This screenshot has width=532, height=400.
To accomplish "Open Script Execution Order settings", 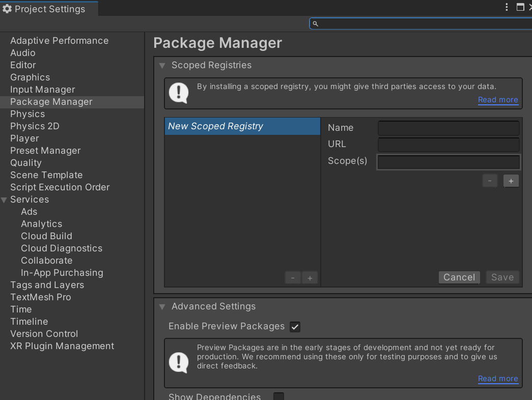I will point(60,187).
